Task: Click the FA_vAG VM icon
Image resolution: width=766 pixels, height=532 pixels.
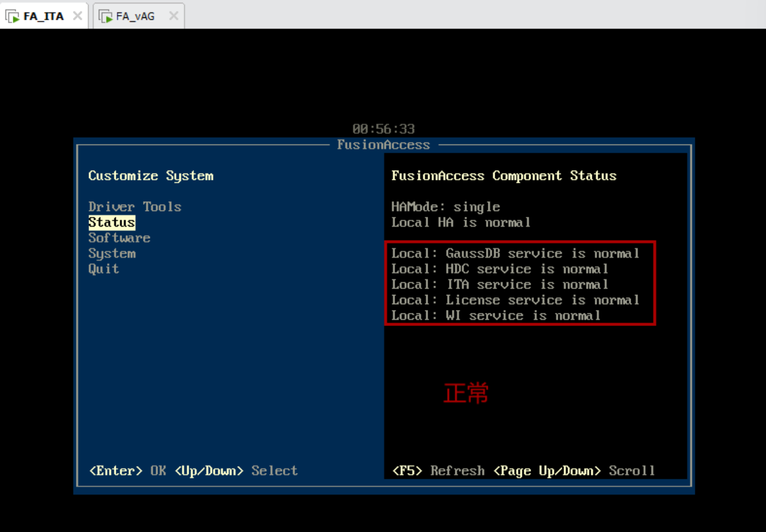Action: click(x=105, y=16)
